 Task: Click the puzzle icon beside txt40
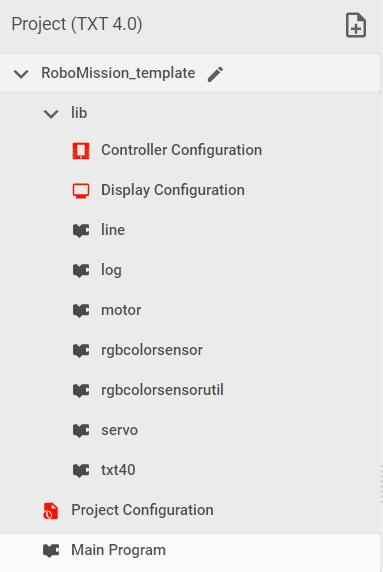click(81, 471)
